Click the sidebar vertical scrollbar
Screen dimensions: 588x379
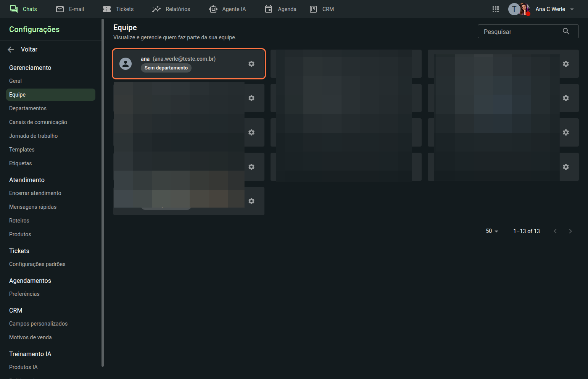click(x=102, y=191)
